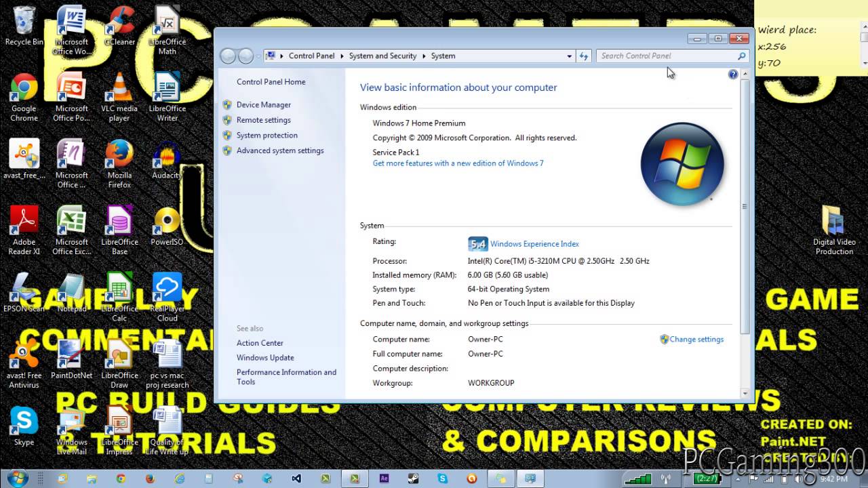Select Skype desktop icon

[24, 426]
